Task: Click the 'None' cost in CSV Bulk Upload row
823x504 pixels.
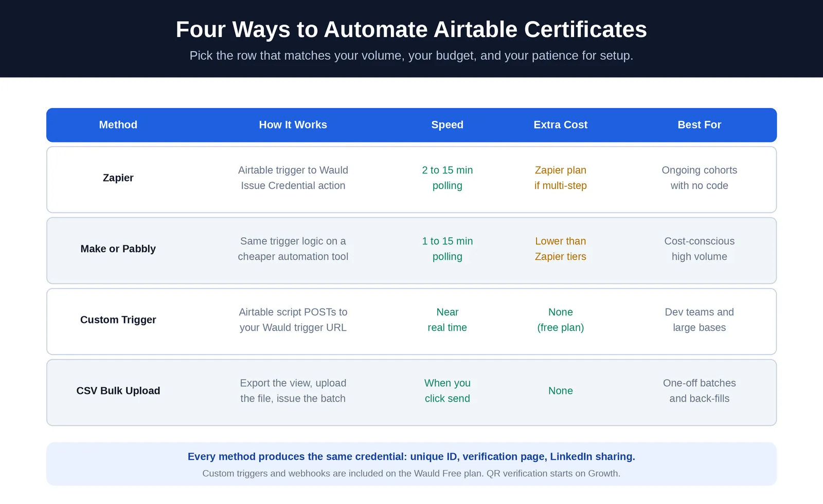Action: [x=561, y=391]
